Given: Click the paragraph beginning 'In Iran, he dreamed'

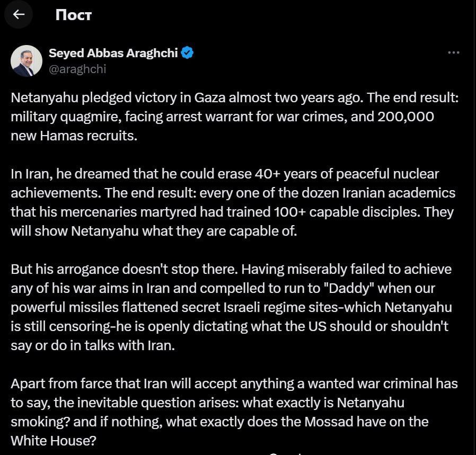Looking at the screenshot, I should [x=233, y=202].
